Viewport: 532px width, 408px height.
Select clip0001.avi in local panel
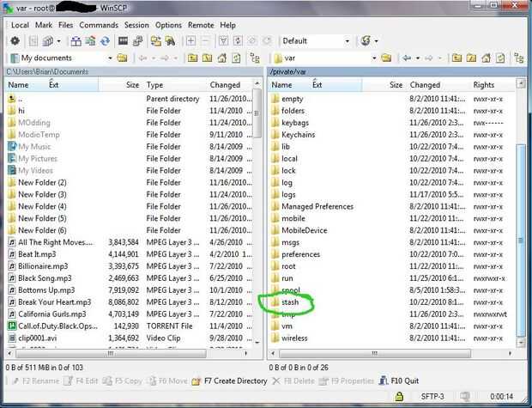point(37,338)
